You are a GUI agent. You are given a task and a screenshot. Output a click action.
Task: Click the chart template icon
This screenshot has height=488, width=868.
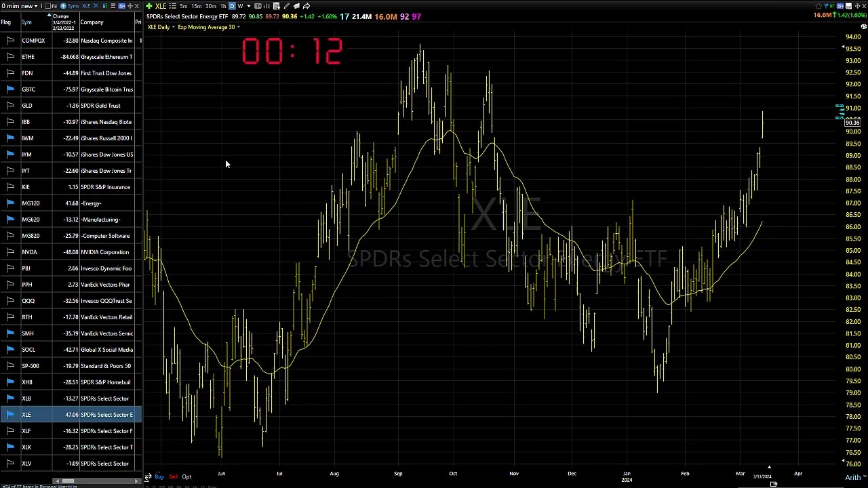pos(258,6)
